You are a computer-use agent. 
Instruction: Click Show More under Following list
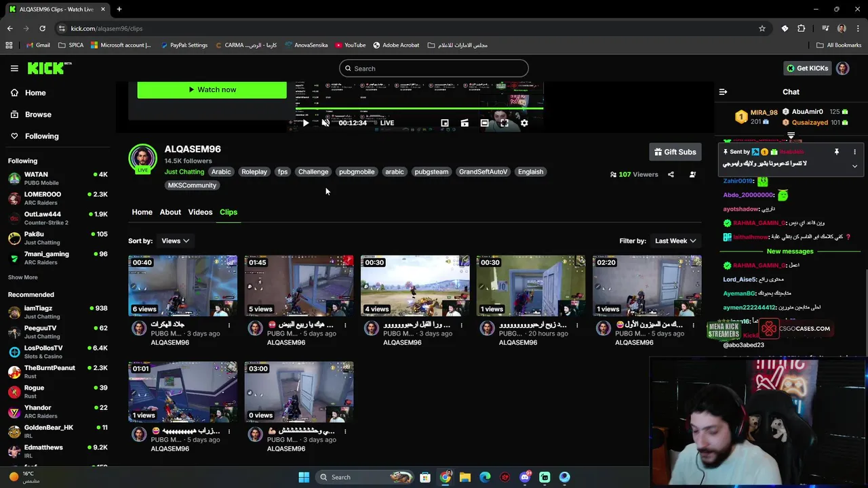22,277
